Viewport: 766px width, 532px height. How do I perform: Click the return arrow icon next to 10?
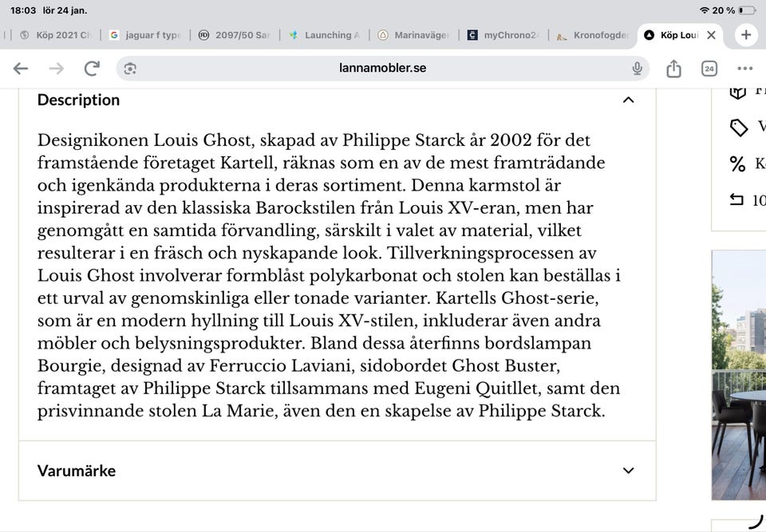point(736,200)
